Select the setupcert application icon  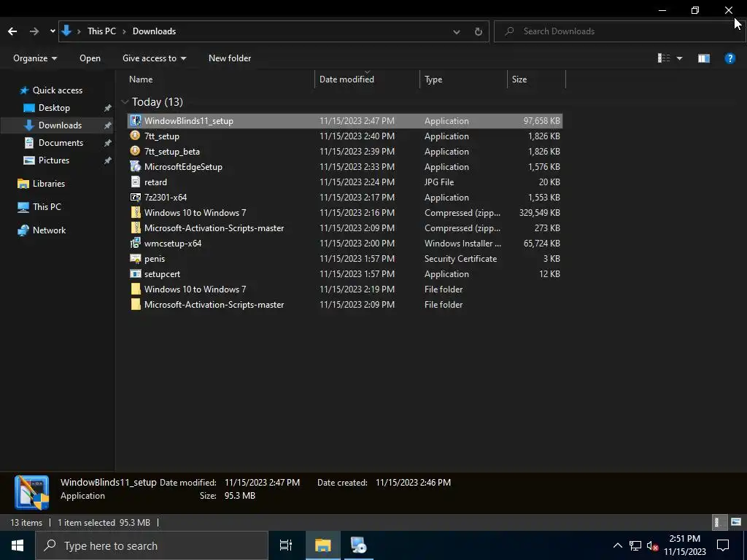pos(136,274)
